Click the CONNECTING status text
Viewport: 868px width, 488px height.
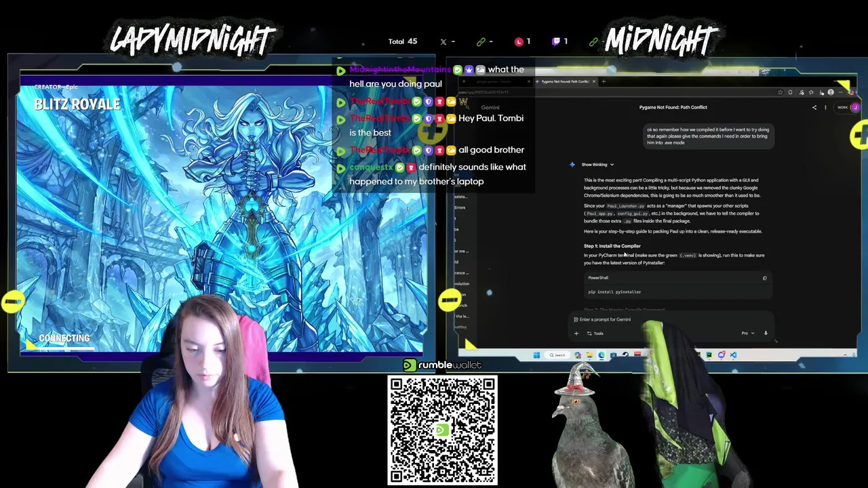pos(64,338)
